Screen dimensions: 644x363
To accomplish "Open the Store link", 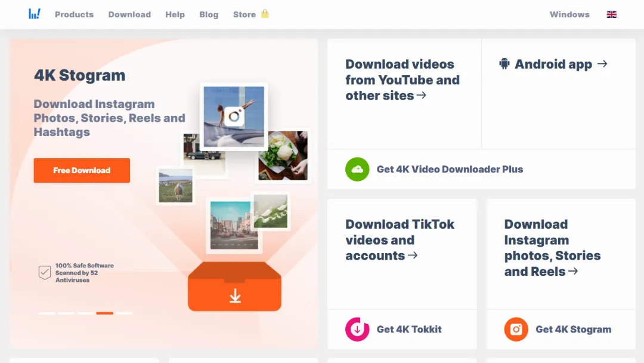I will point(244,14).
